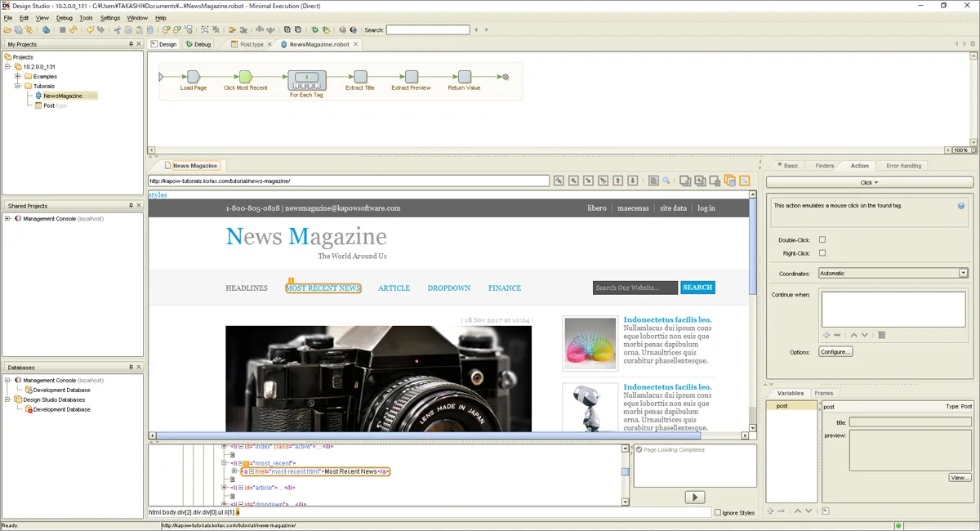Click the trash delete icon in main toolbar
Viewport: 980px width, 531px height.
pos(149,30)
